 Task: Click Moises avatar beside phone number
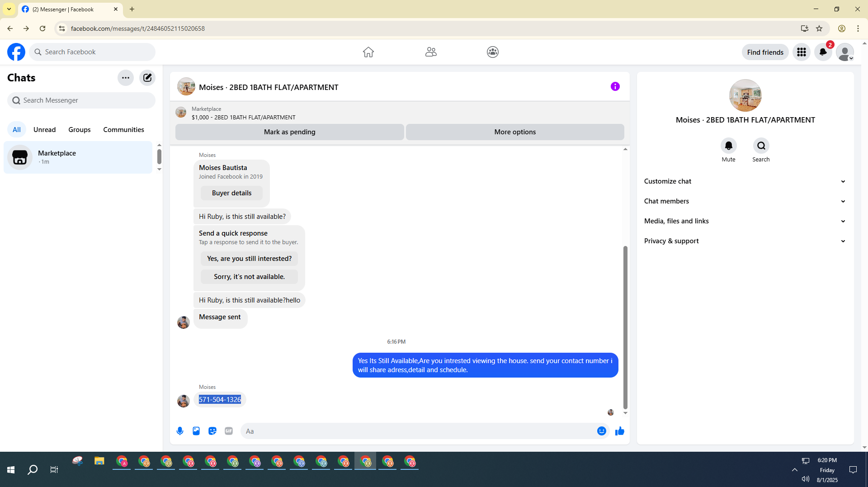[x=184, y=401]
